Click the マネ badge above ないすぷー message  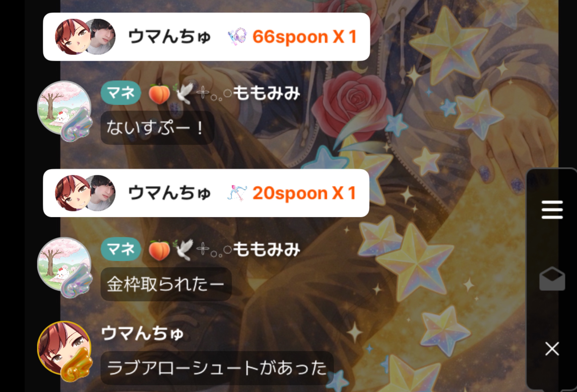[121, 93]
